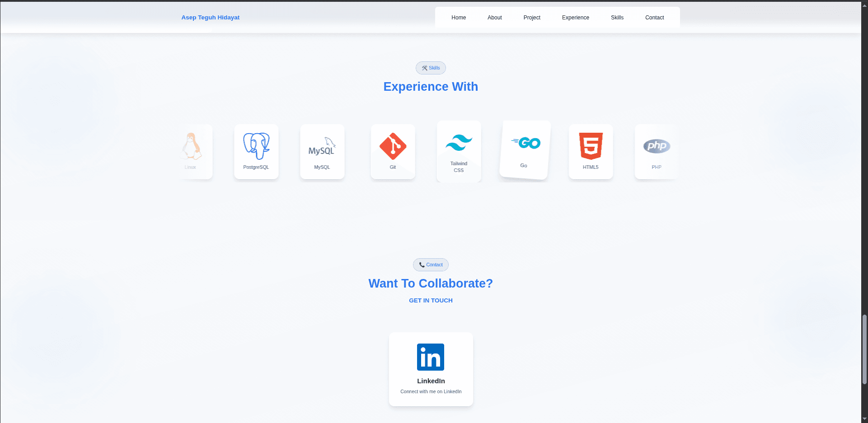Click the 'Want To Collaborate?' heading
This screenshot has height=423, width=868.
[431, 284]
